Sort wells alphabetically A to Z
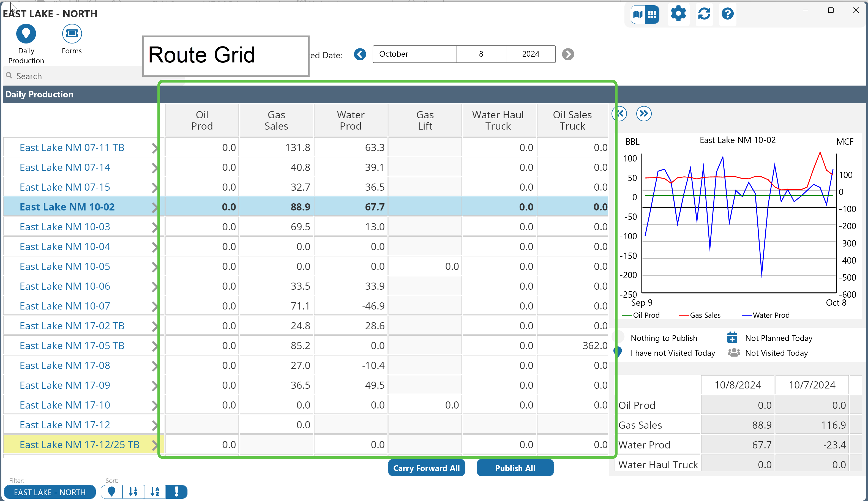Screen dimensions: 868x501 click(x=155, y=492)
